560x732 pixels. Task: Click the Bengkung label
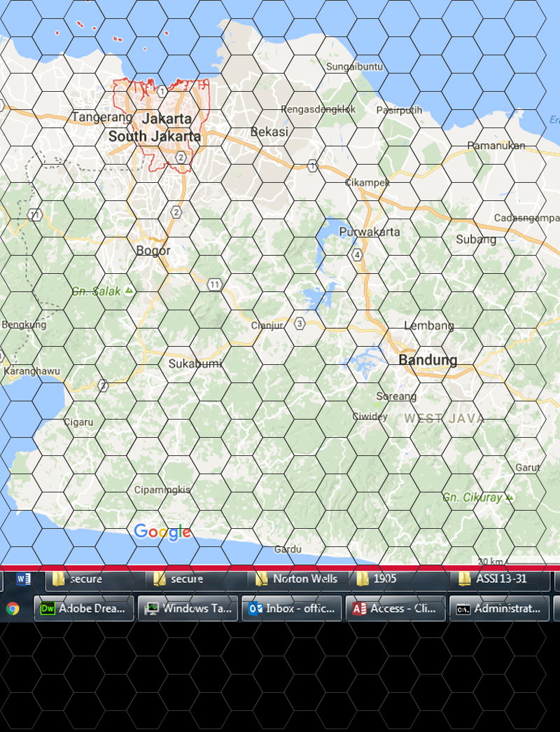[24, 324]
